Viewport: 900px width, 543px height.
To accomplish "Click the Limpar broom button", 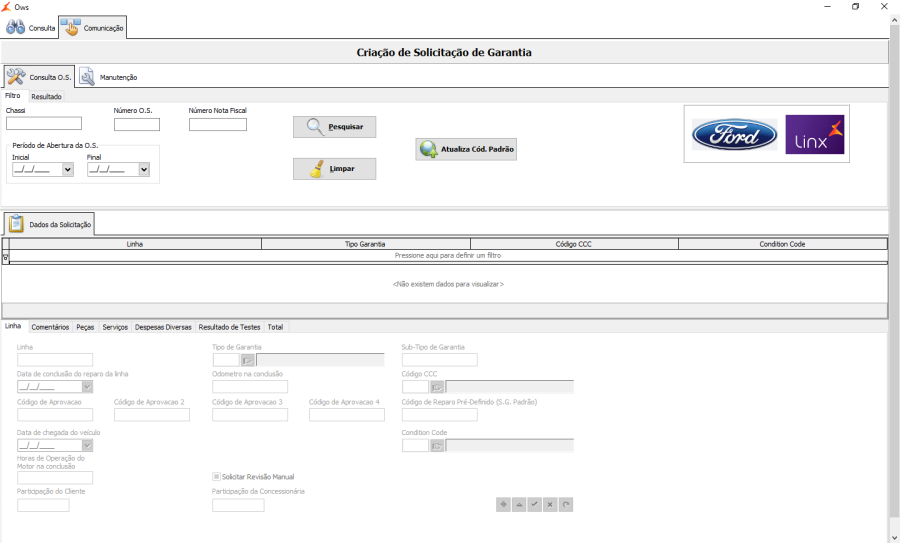I will click(335, 169).
